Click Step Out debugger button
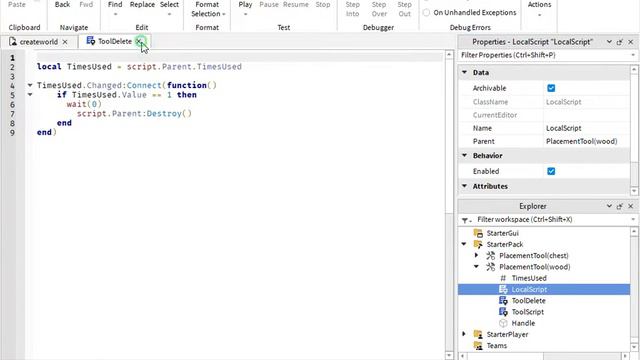The height and width of the screenshot is (360, 640). (x=404, y=9)
